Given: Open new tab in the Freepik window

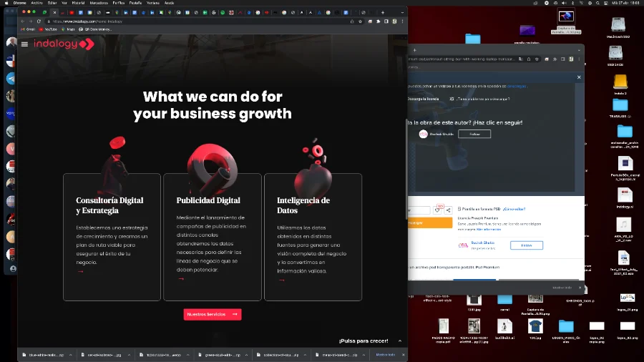Looking at the screenshot, I should [415, 50].
